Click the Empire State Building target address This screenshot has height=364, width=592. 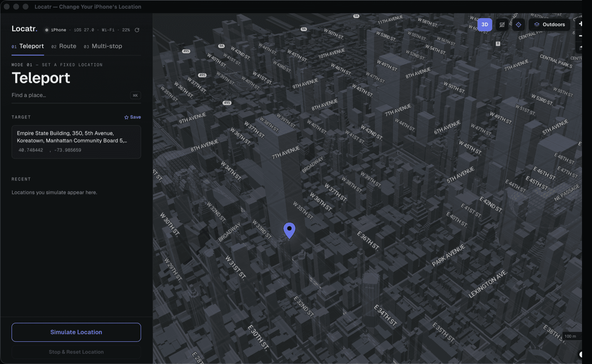click(72, 137)
